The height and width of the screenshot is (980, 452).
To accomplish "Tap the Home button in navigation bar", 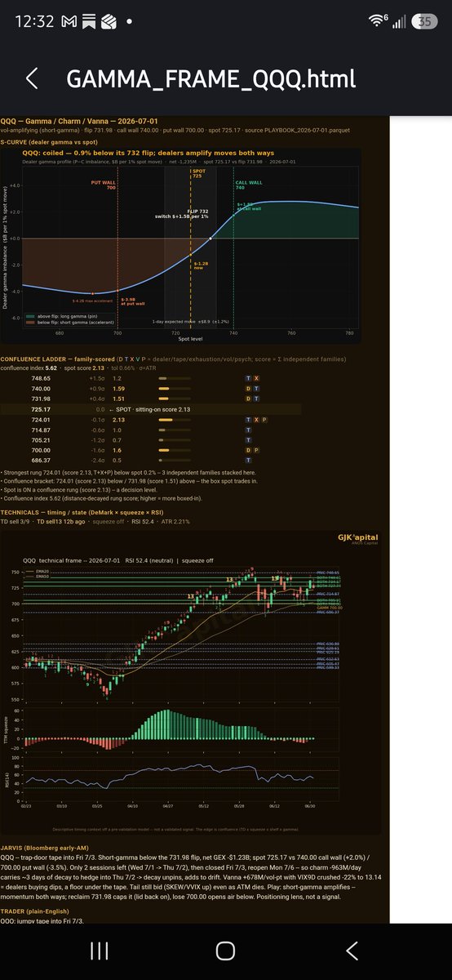I will click(x=226, y=950).
